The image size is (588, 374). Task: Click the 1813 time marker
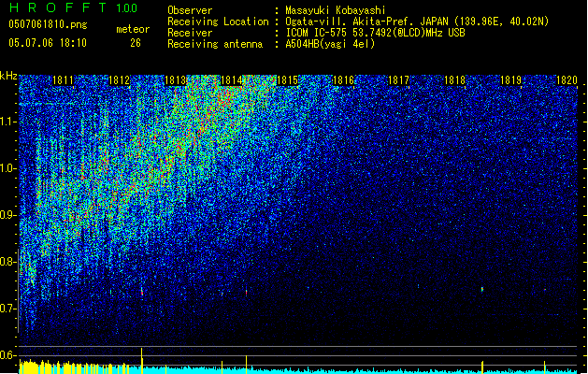pyautogui.click(x=175, y=79)
